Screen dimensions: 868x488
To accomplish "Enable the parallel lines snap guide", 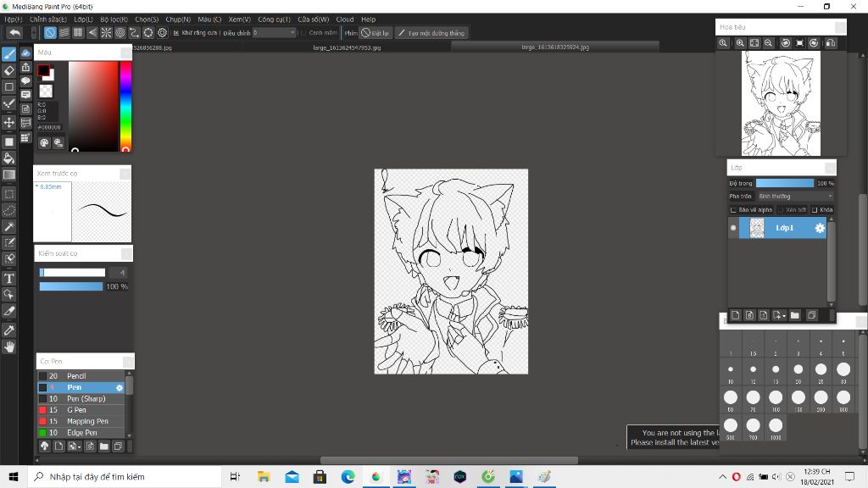I will [64, 33].
